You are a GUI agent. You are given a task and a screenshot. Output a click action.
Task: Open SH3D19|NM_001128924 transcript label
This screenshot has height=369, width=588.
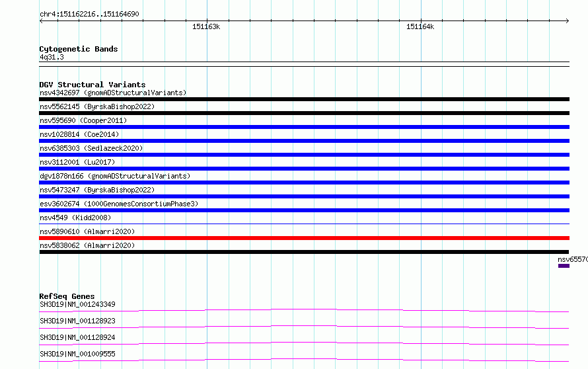click(77, 337)
